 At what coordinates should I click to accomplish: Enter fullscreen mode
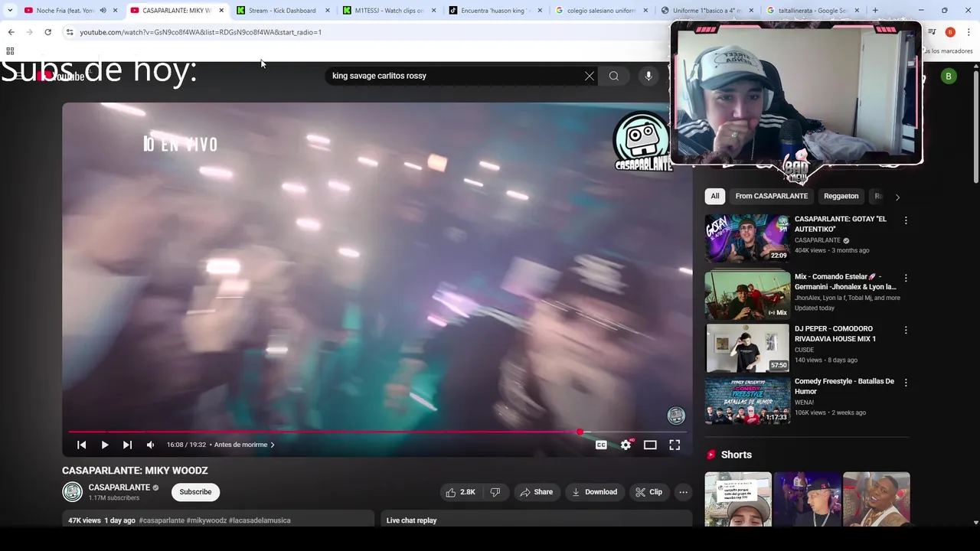tap(675, 445)
